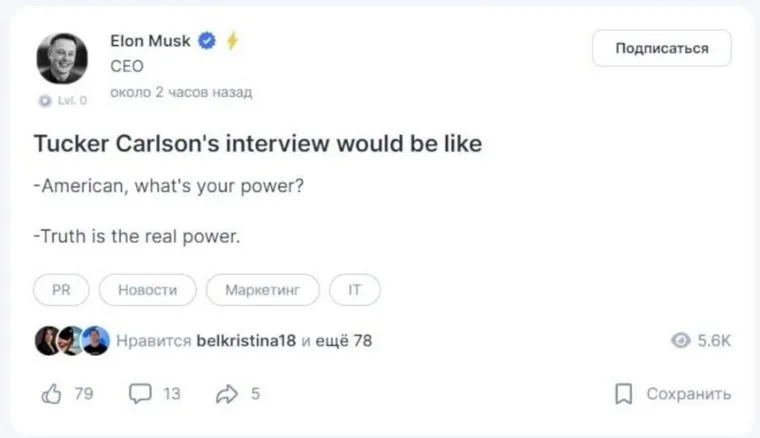
Task: Click the author's profile avatar photo
Action: click(62, 58)
